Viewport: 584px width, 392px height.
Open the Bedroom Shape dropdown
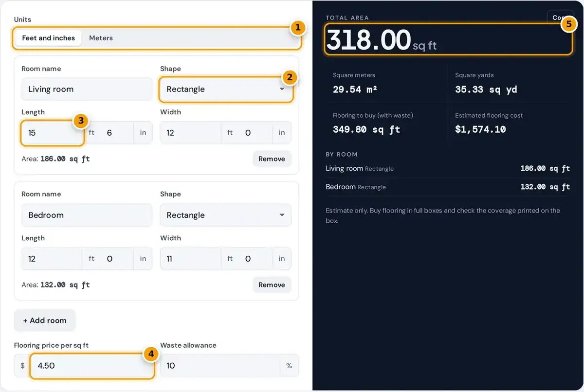pyautogui.click(x=226, y=215)
